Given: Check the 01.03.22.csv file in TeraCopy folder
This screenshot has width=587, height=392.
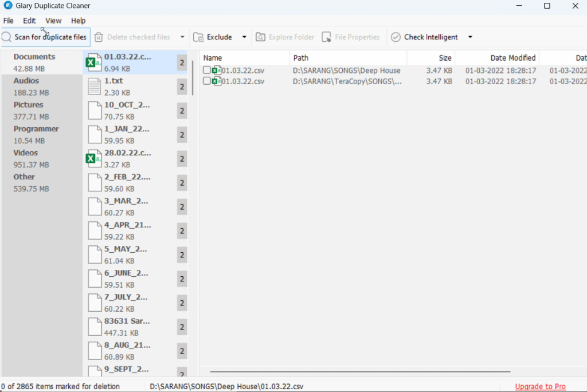Looking at the screenshot, I should point(206,81).
